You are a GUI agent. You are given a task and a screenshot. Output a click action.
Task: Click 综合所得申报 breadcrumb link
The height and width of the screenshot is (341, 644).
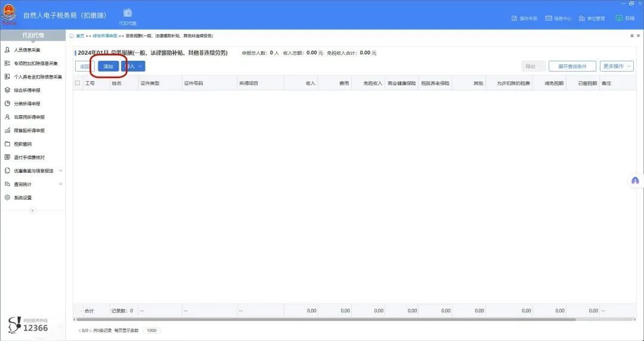(x=105, y=36)
